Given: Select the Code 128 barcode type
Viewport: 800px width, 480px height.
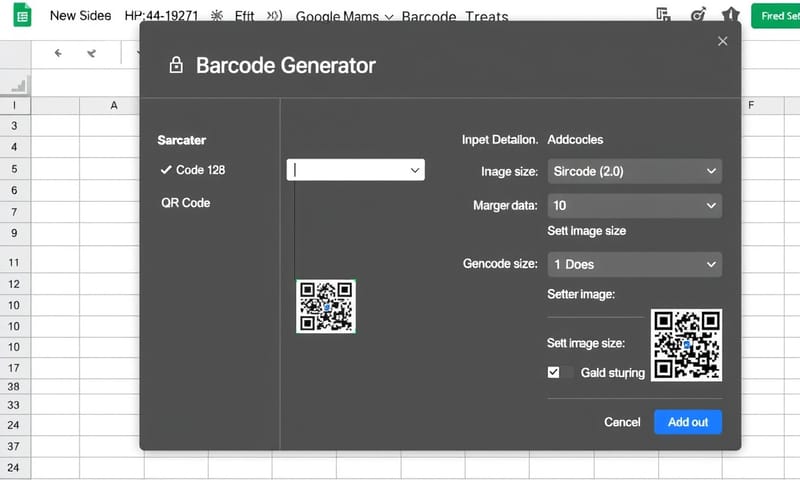Looking at the screenshot, I should 200,170.
